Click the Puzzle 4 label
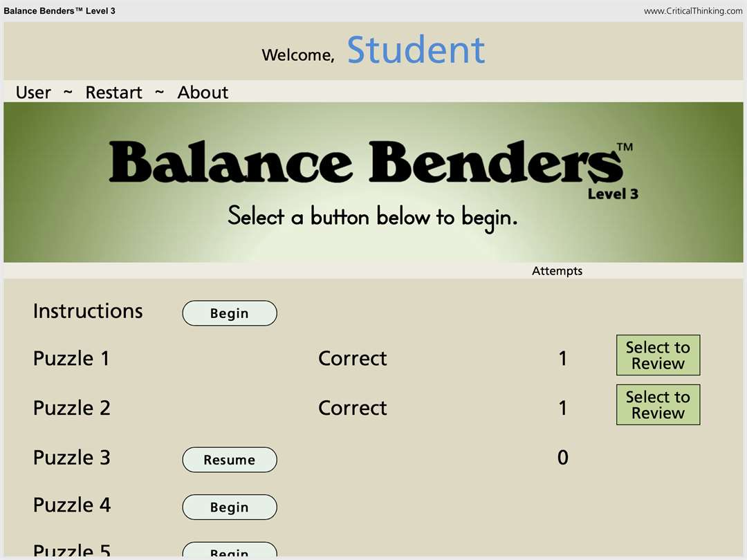The image size is (747, 560). [x=71, y=505]
